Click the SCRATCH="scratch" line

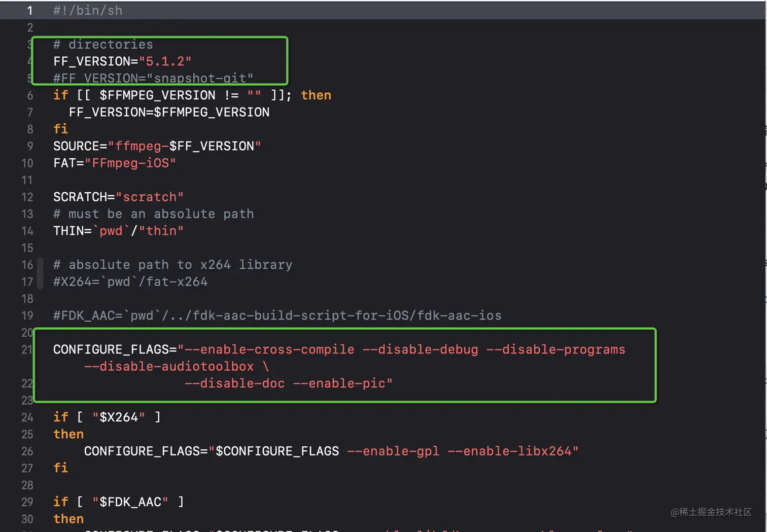119,197
